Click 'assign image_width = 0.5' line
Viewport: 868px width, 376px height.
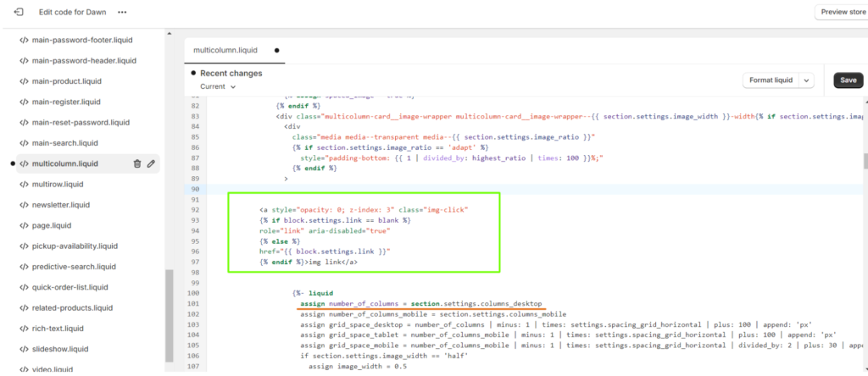click(358, 366)
